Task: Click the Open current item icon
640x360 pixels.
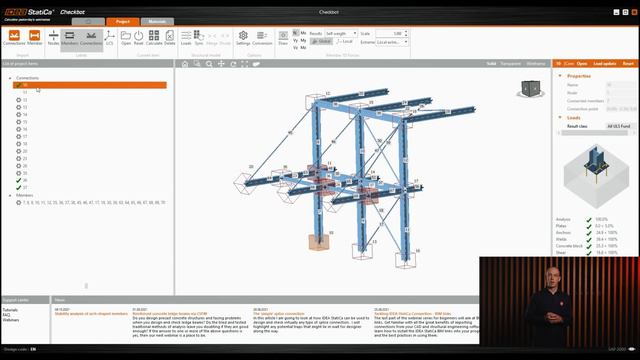Action: point(126,38)
